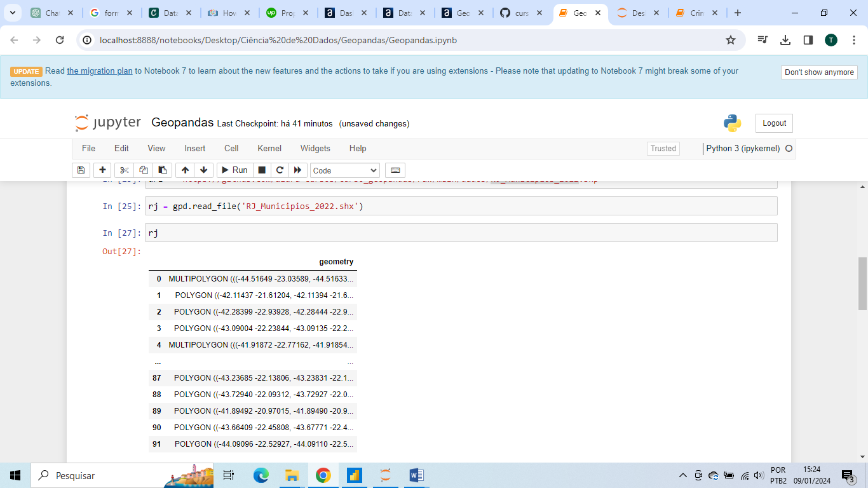Click the geometry column header
868x488 pixels.
pos(336,262)
